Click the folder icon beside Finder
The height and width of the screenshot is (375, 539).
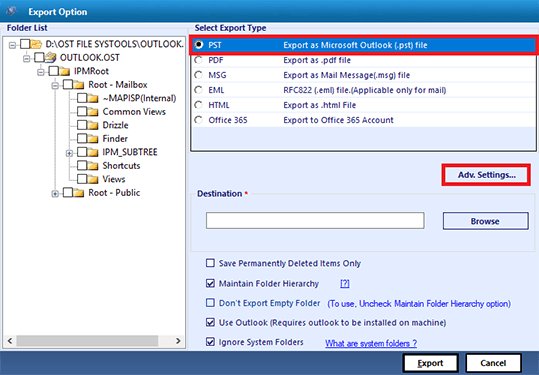(92, 139)
